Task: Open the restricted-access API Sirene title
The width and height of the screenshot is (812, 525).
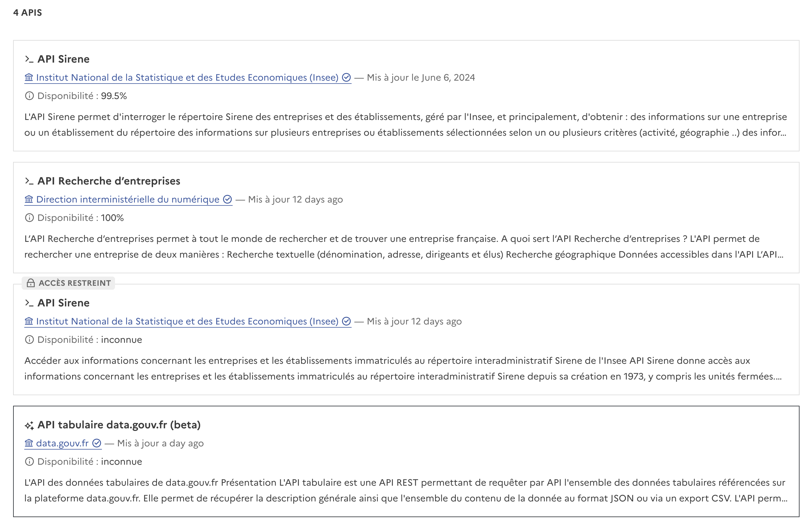Action: pyautogui.click(x=63, y=303)
